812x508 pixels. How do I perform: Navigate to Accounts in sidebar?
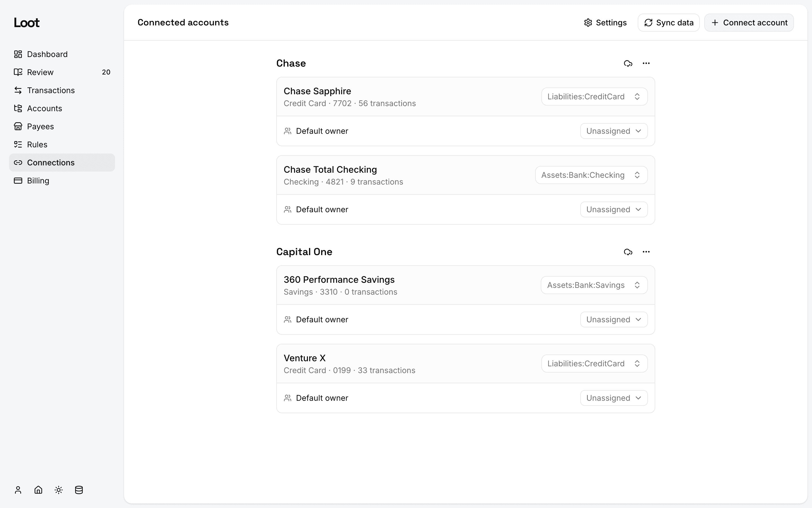pyautogui.click(x=62, y=109)
